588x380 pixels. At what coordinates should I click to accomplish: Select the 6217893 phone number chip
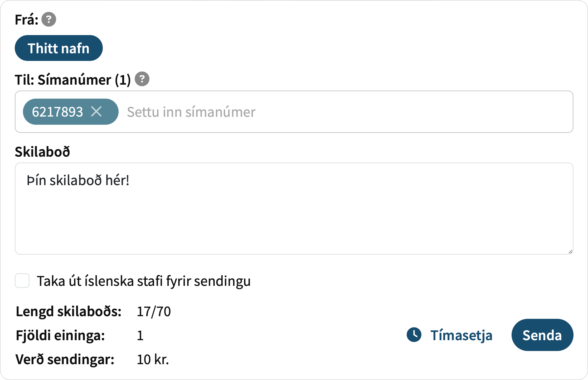pos(57,112)
